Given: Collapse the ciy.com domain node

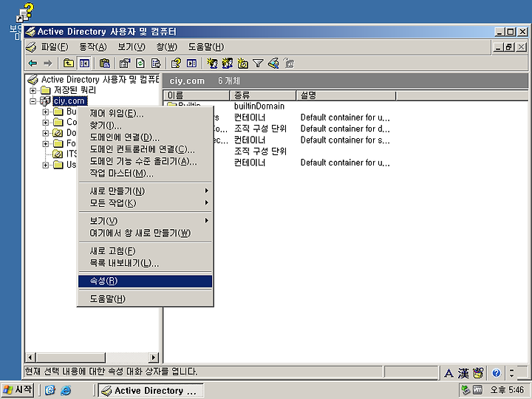Looking at the screenshot, I should tap(33, 101).
